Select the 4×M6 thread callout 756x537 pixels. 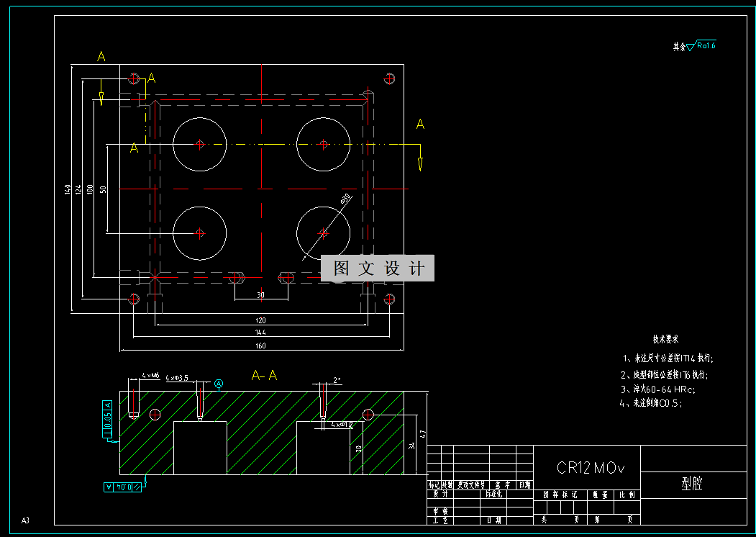click(150, 375)
